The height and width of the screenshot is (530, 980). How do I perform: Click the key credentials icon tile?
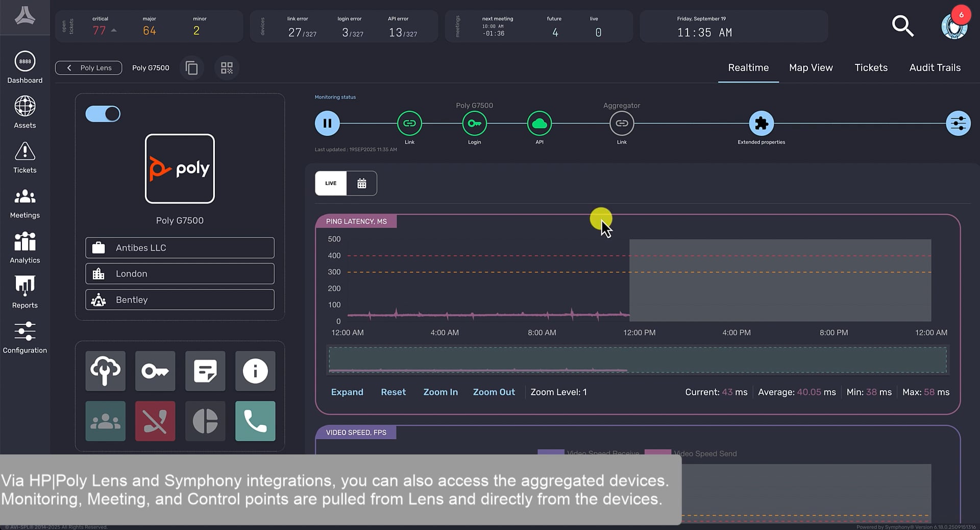pos(155,371)
